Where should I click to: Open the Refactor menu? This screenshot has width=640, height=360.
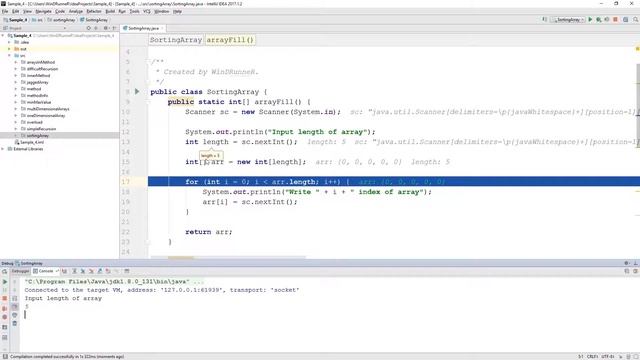94,11
